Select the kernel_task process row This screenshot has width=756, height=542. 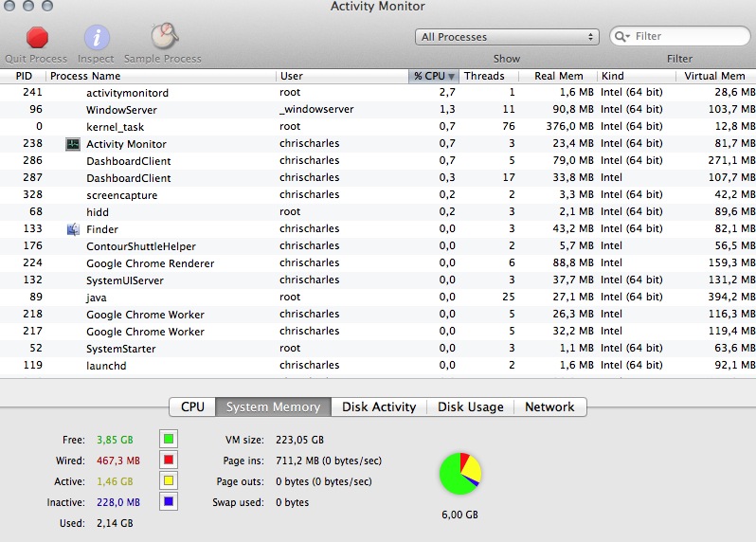378,127
